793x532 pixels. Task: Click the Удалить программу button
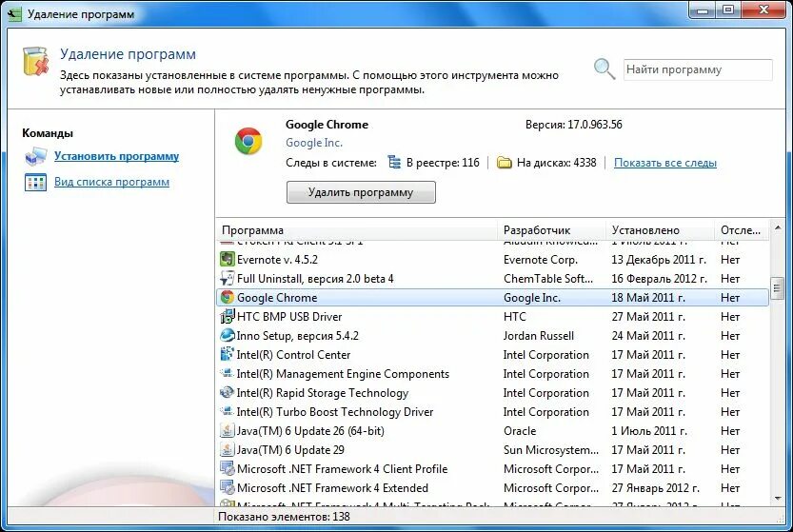361,192
